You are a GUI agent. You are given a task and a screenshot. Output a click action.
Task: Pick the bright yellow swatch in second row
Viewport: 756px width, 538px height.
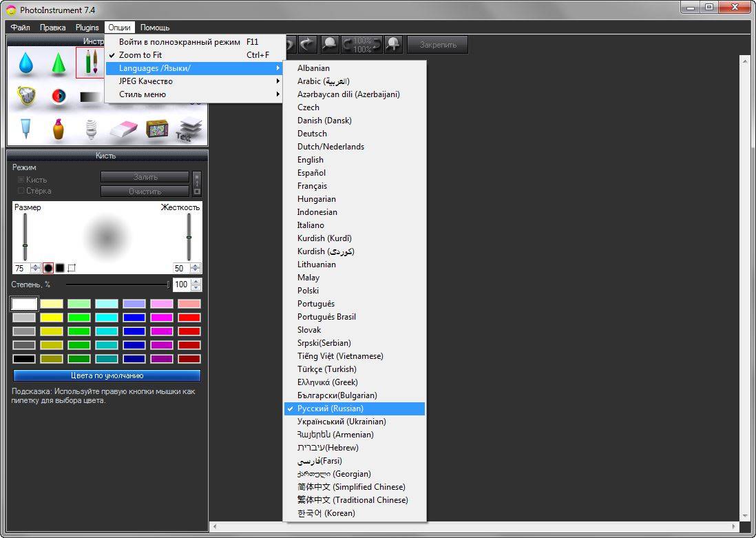point(52,318)
